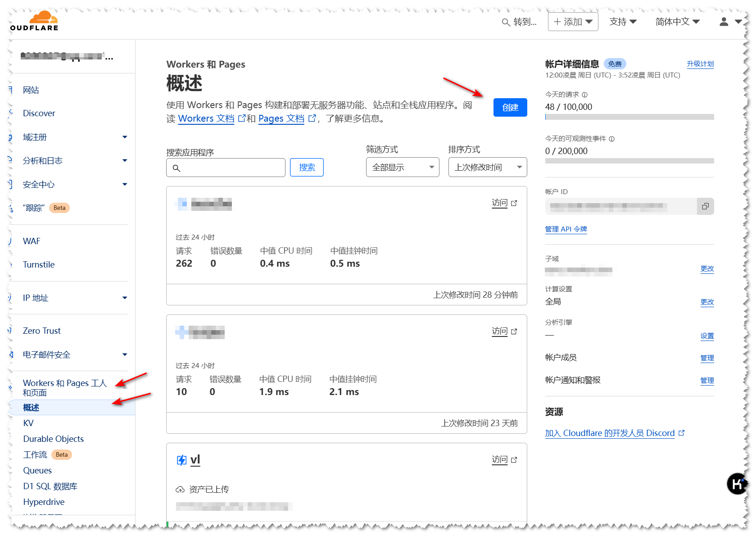Open Hyperdrive sidebar item
Viewport: 756px width, 536px height.
coord(44,502)
